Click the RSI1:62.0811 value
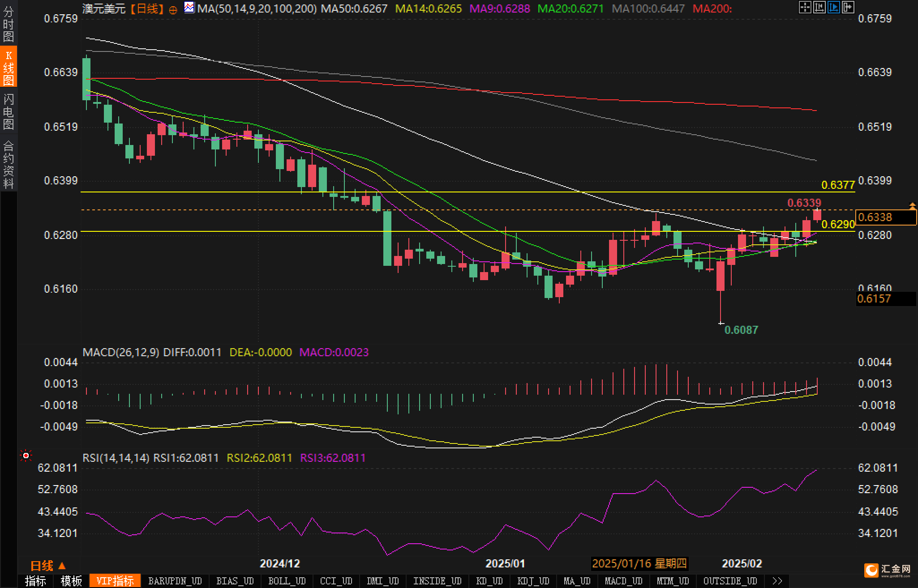918x588 pixels. click(186, 458)
